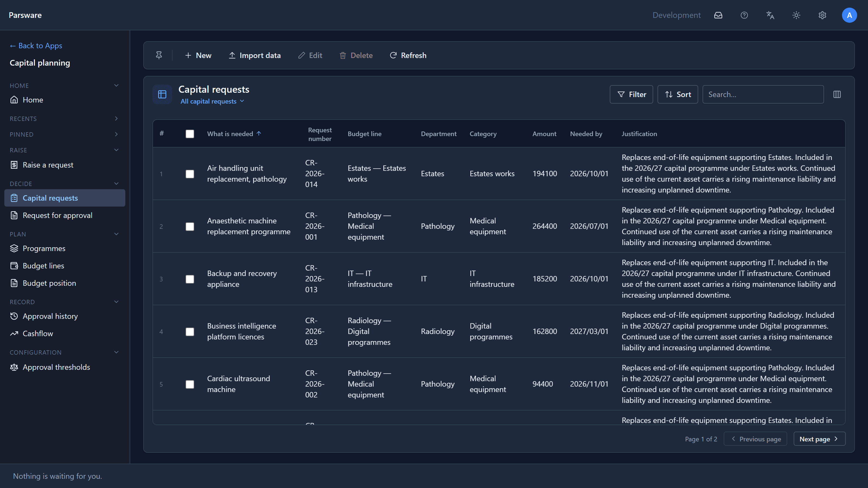
Task: Click the New button
Action: pyautogui.click(x=198, y=55)
